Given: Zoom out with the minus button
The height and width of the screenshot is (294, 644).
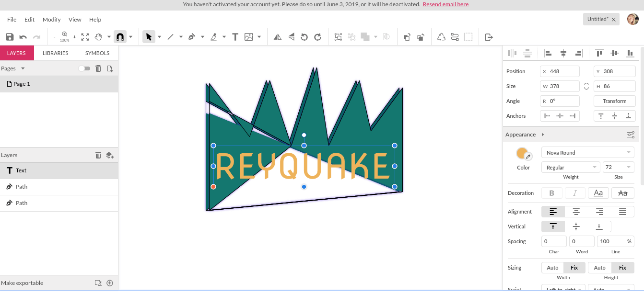Looking at the screenshot, I should [54, 37].
